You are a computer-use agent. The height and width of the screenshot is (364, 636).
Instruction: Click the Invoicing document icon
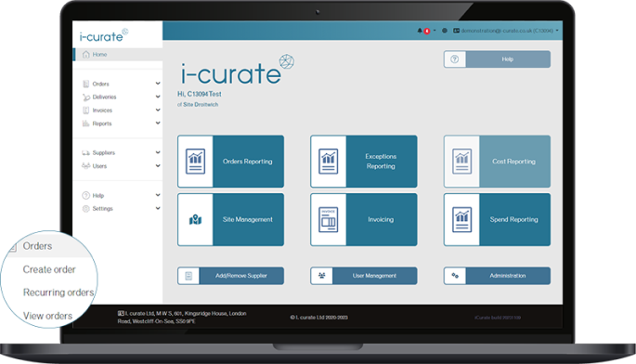click(328, 219)
